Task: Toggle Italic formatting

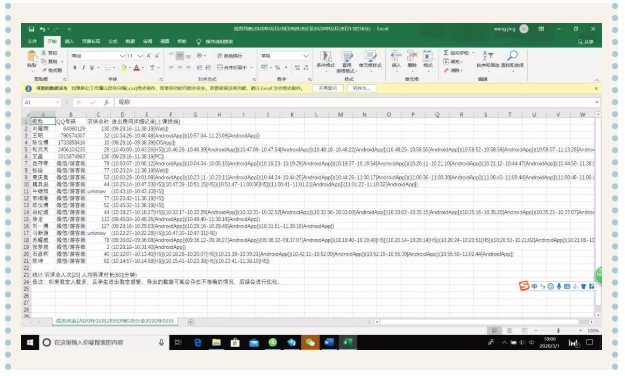Action: coord(83,68)
